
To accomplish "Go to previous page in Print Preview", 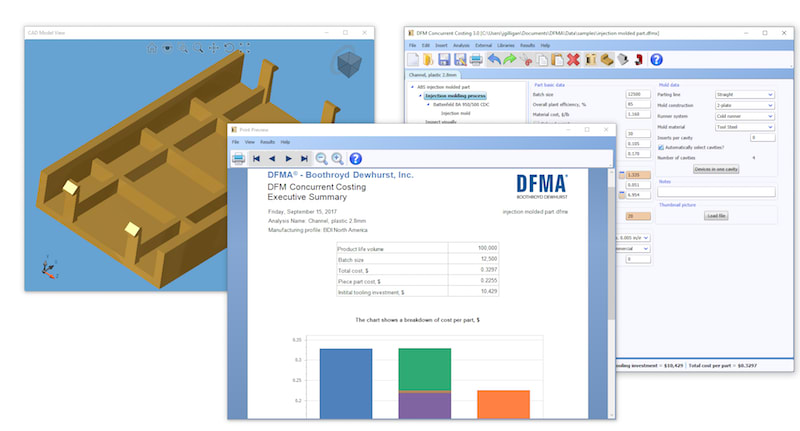I will [x=272, y=159].
